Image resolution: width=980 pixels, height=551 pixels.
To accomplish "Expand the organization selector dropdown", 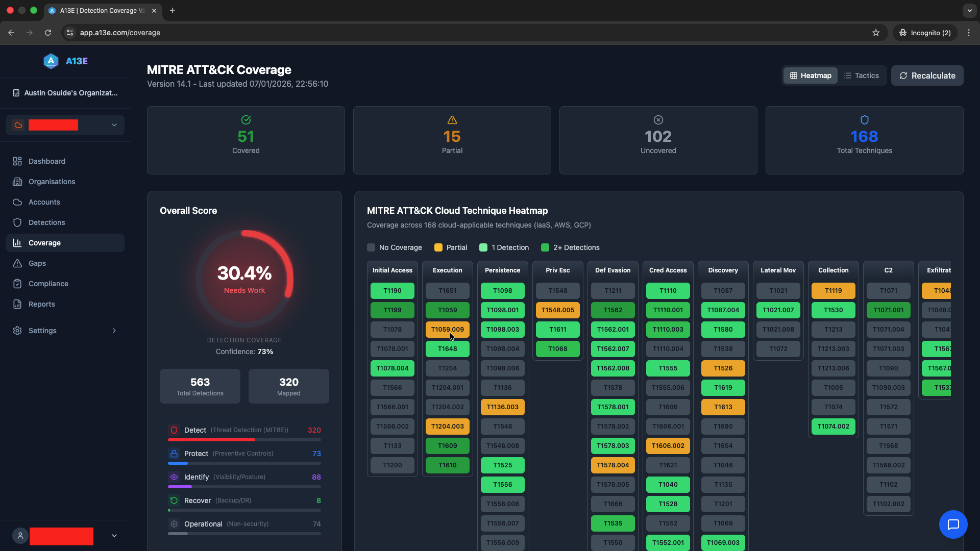I will point(114,124).
